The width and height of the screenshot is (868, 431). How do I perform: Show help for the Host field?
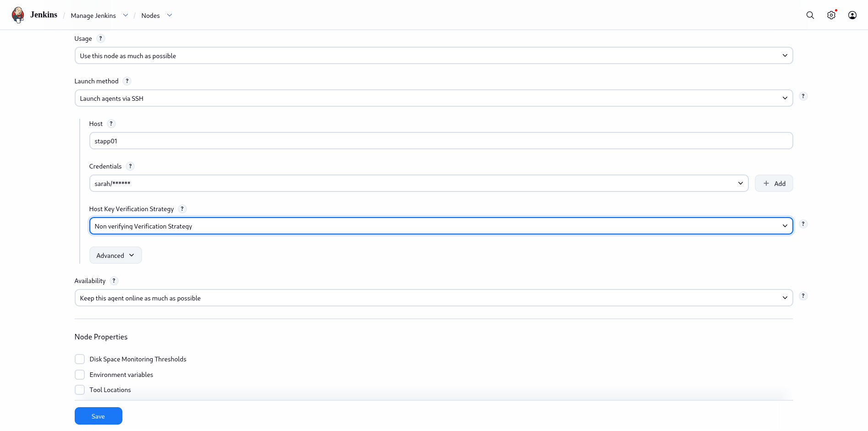(x=111, y=124)
